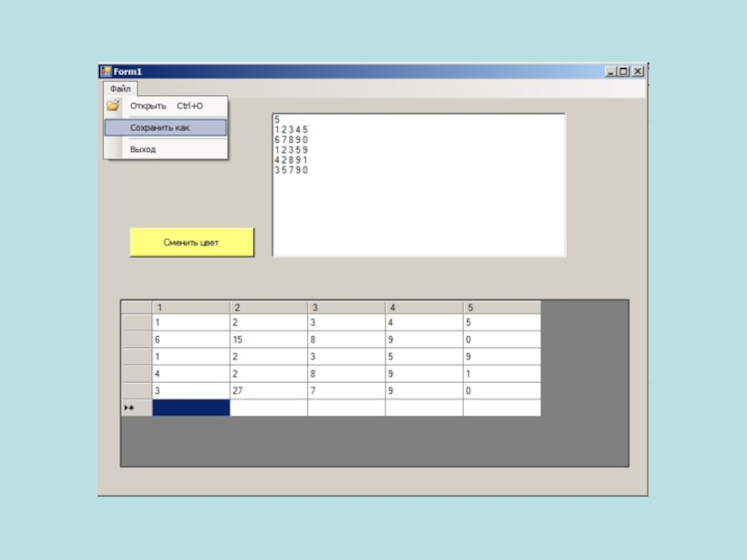Choose Сохранить как from the menu
This screenshot has height=560, width=747.
(160, 127)
